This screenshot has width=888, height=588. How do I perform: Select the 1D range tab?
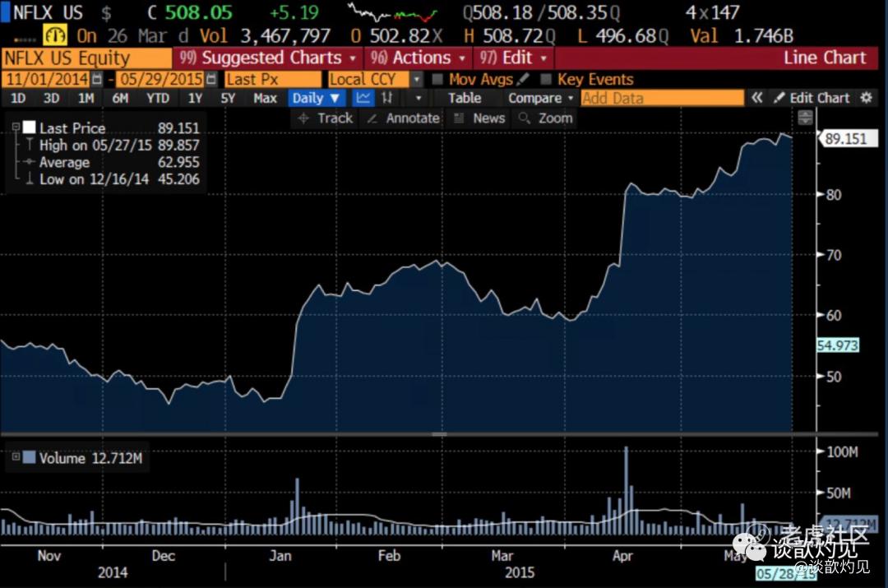[x=18, y=98]
